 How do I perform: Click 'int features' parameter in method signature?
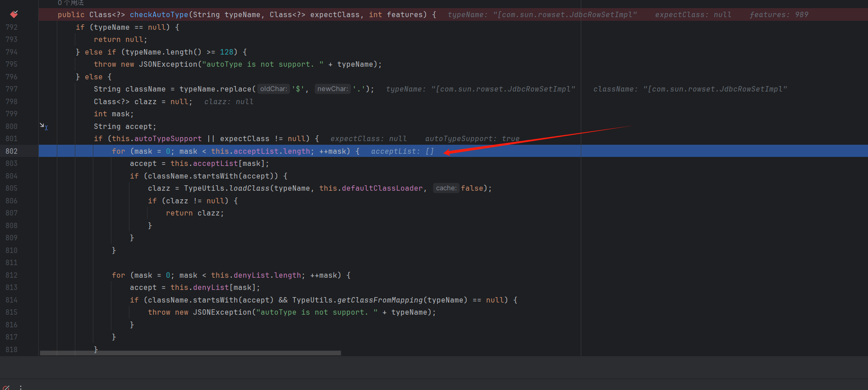point(396,14)
